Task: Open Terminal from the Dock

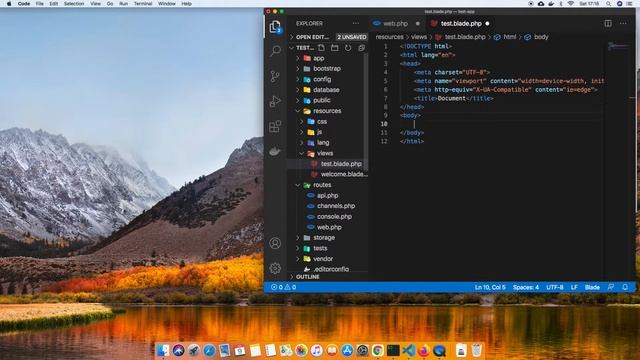Action: 393,350
